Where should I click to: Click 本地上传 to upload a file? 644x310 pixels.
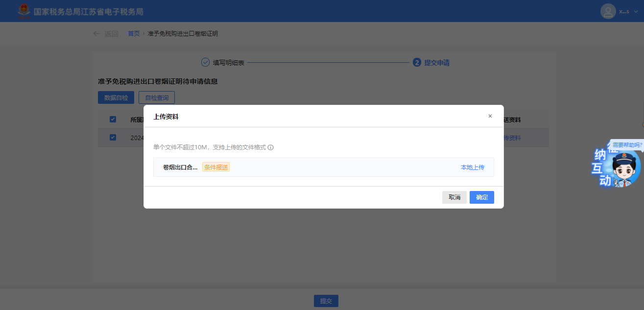coord(472,167)
